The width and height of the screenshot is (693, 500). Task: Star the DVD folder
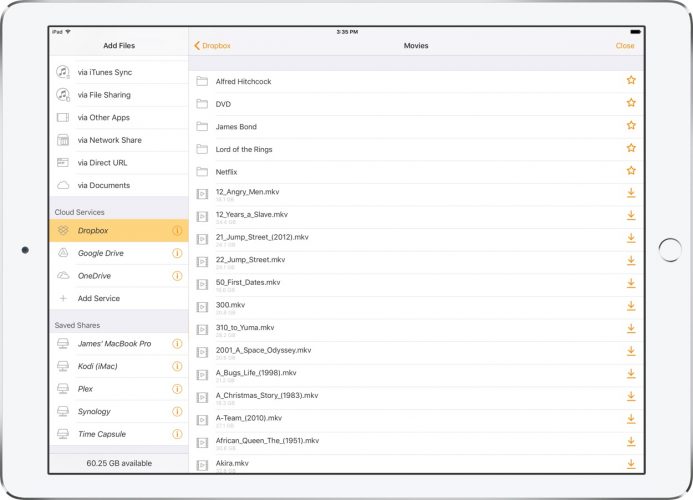(x=631, y=103)
